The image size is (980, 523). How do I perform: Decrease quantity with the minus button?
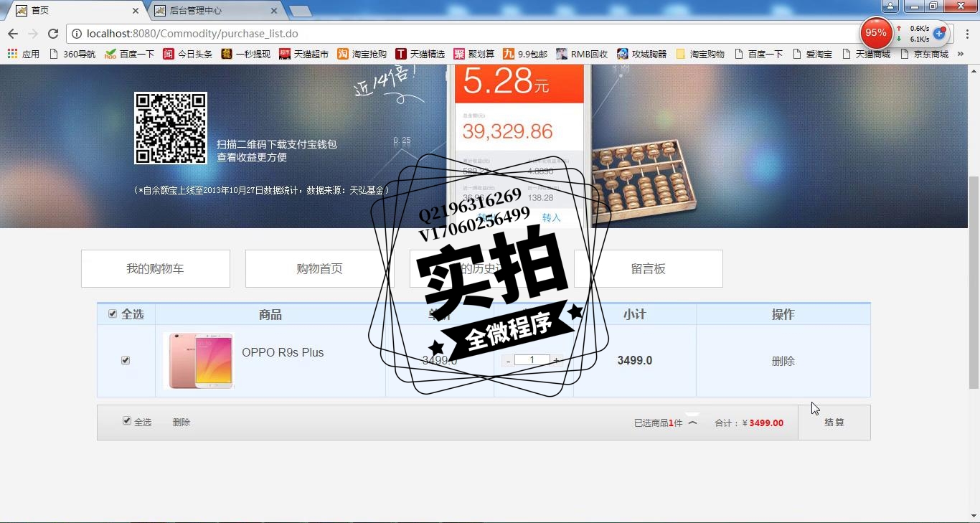pyautogui.click(x=508, y=361)
